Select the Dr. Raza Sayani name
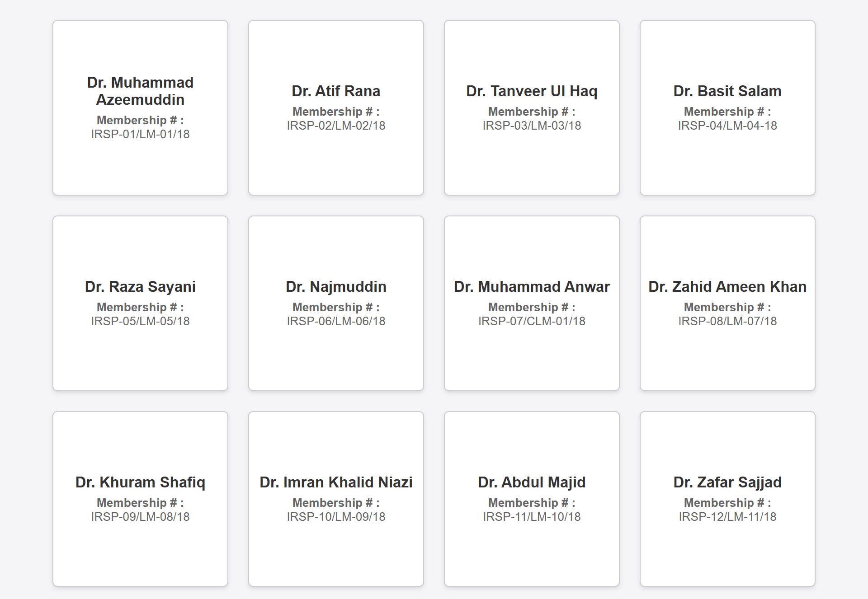 (140, 286)
